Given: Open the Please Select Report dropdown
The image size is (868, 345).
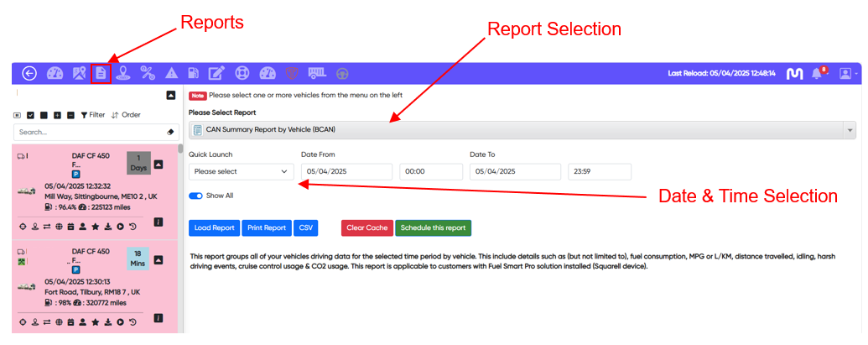Looking at the screenshot, I should point(522,130).
